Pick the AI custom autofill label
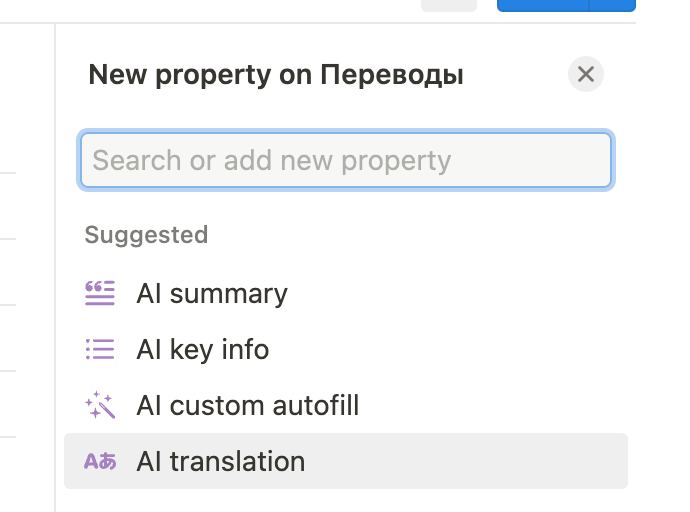 coord(248,405)
